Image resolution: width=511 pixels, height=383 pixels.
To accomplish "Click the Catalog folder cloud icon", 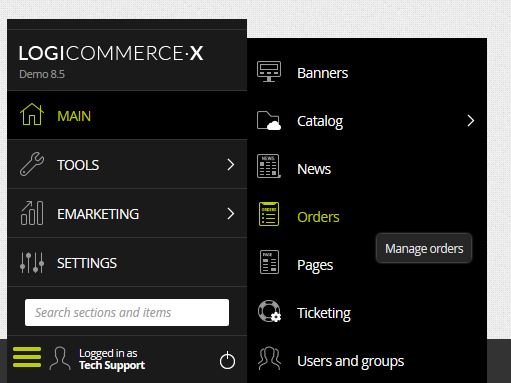I will [269, 120].
